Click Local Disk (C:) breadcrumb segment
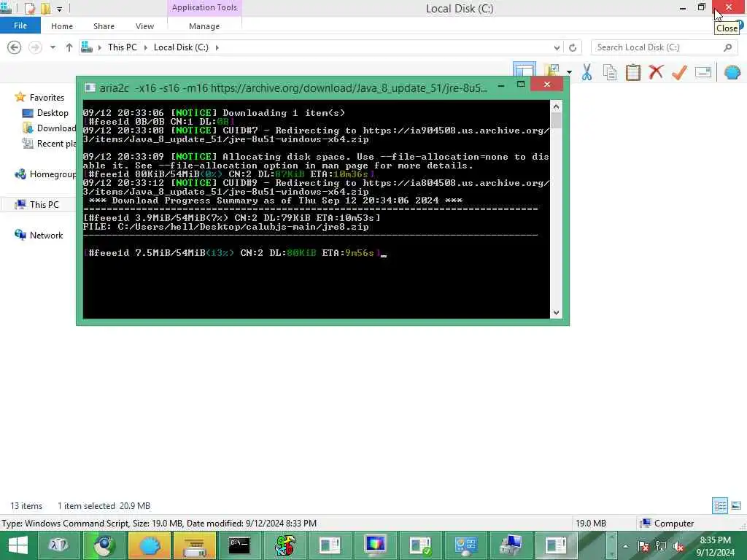Image resolution: width=747 pixels, height=560 pixels. click(181, 47)
